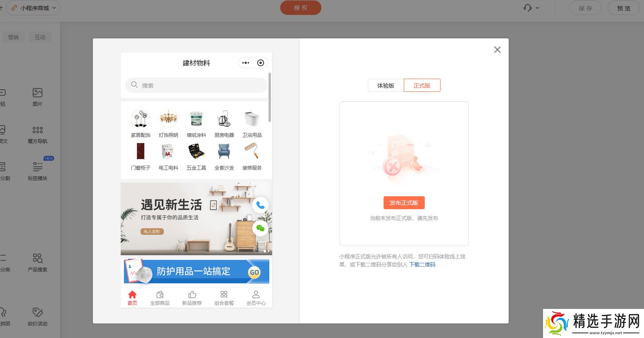Click the 防护用品一站搞定 banner
The height and width of the screenshot is (338, 644).
point(196,271)
